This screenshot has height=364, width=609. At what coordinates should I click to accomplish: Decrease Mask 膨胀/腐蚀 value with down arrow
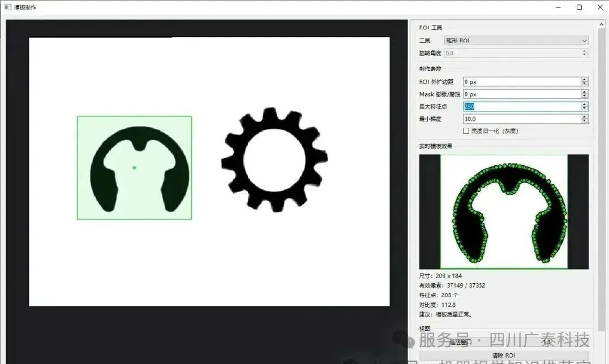(585, 96)
